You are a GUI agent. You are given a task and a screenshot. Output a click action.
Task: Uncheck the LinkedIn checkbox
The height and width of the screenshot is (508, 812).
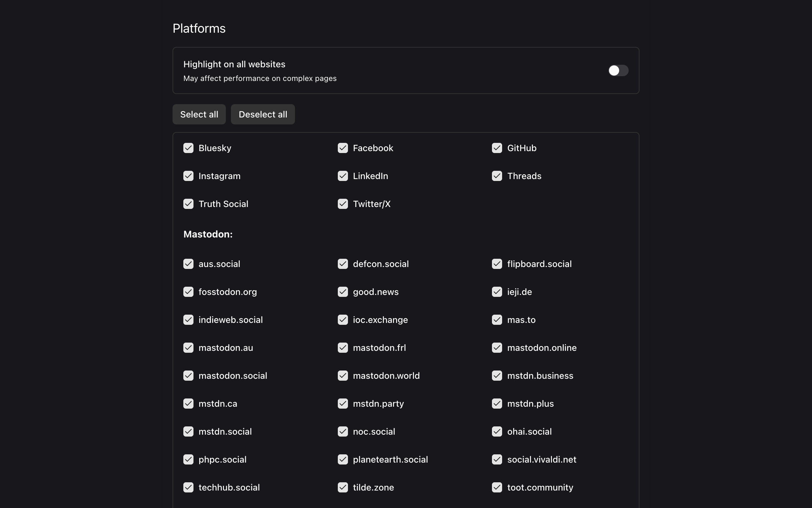pos(343,176)
